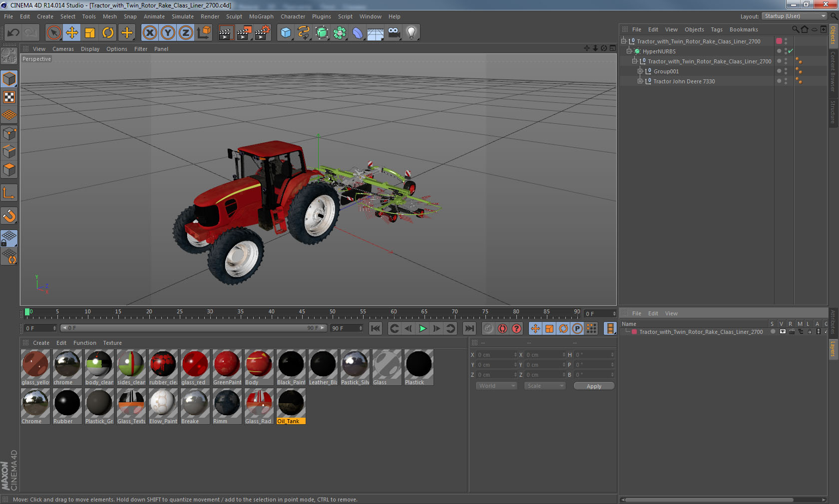
Task: Toggle Position keyframe recording
Action: (x=535, y=328)
